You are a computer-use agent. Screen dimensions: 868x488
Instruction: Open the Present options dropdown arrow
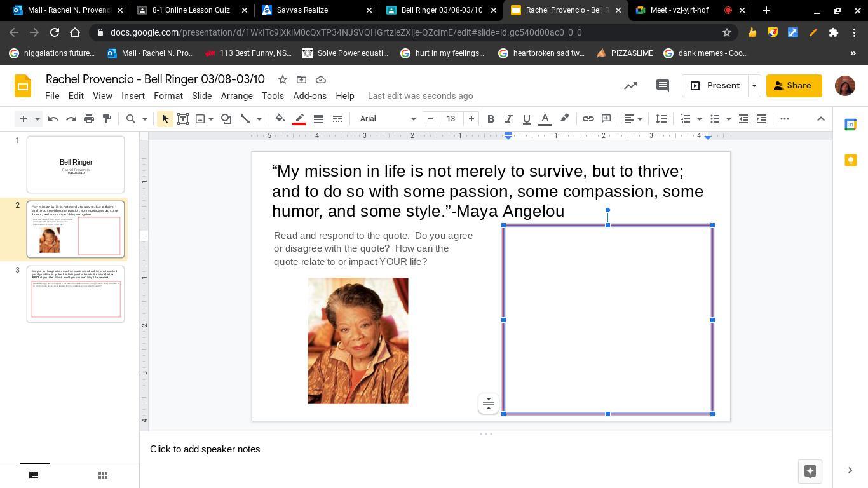pos(754,86)
